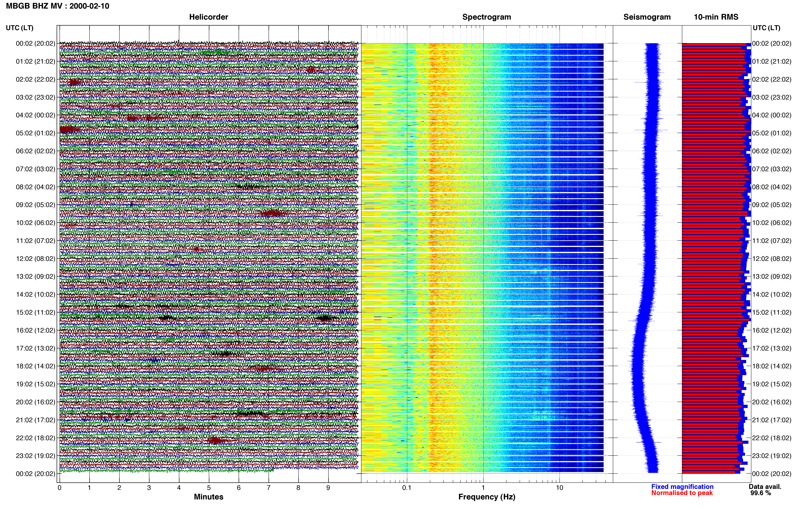This screenshot has width=812, height=508.
Task: Click left time label '14:02 (10:02)'
Action: tap(36, 295)
